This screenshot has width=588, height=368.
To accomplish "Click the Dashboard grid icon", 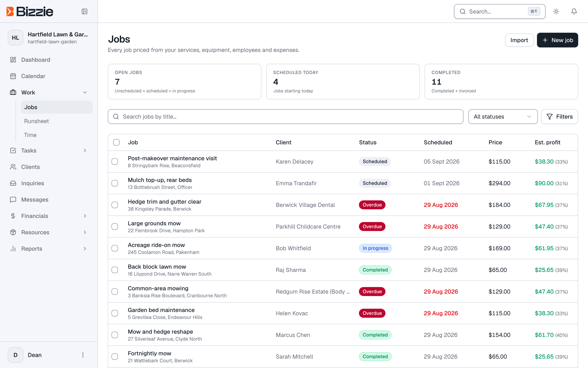I will [x=13, y=60].
